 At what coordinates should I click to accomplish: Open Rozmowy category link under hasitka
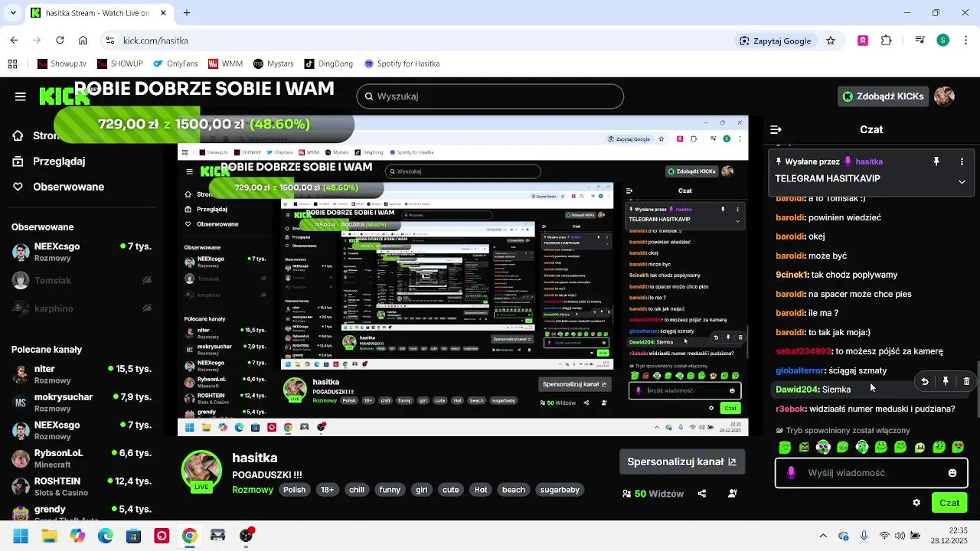[x=253, y=490]
